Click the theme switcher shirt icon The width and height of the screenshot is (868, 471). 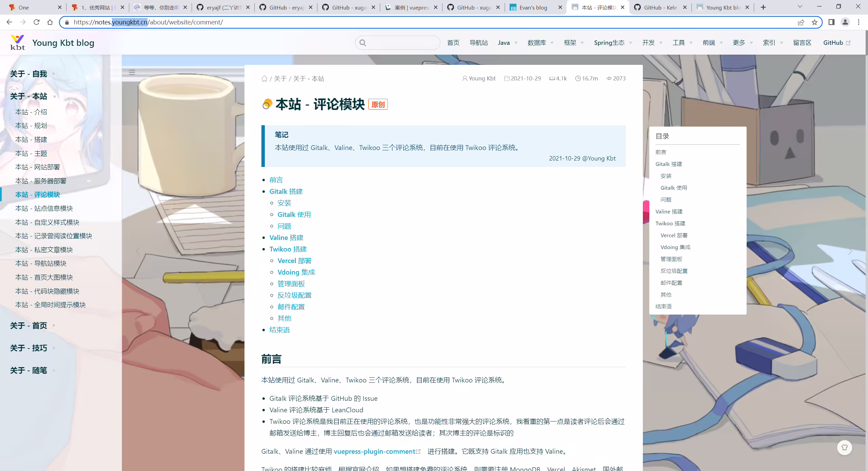tap(844, 448)
